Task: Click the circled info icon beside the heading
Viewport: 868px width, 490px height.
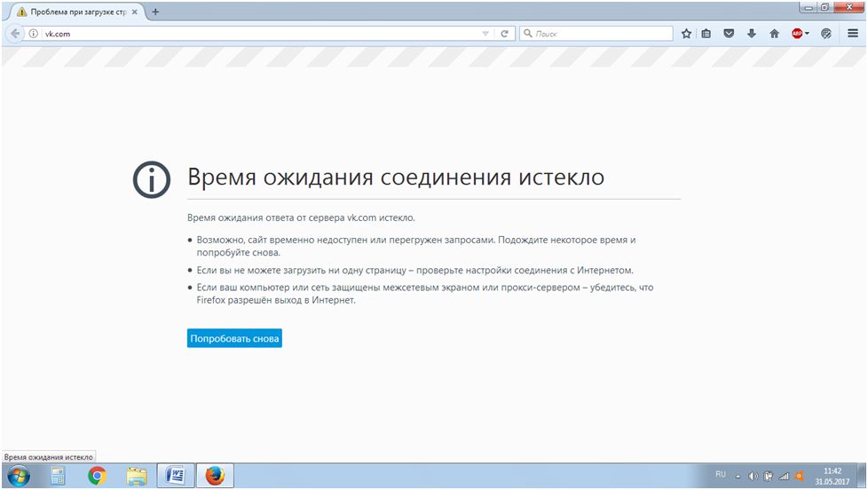Action: (152, 179)
